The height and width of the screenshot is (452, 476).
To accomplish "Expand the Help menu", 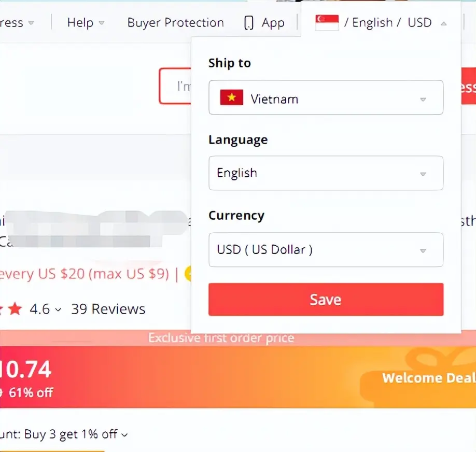I will click(86, 23).
